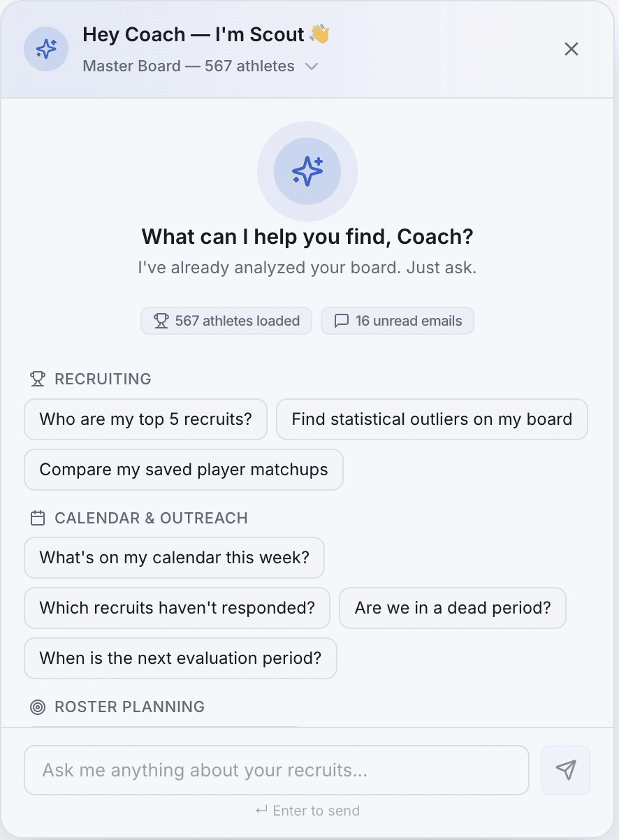
Task: Select "Who are my top 5 recruits?"
Action: [x=145, y=419]
